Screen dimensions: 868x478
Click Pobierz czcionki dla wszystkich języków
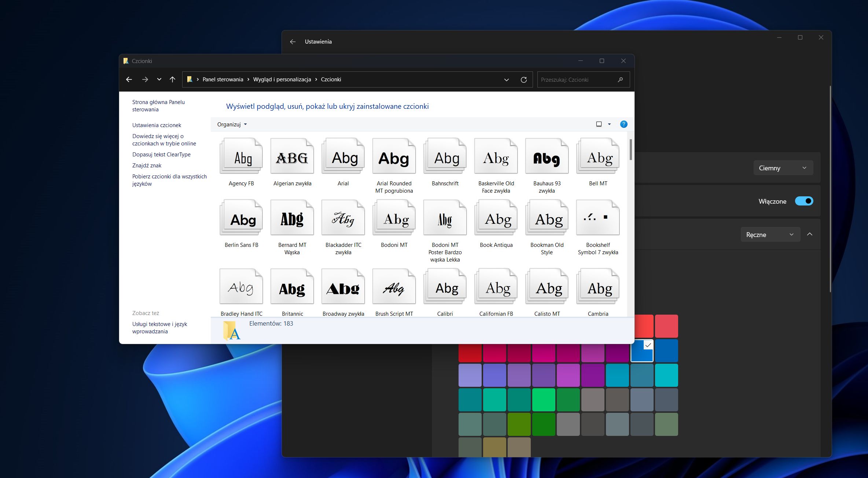[169, 180]
